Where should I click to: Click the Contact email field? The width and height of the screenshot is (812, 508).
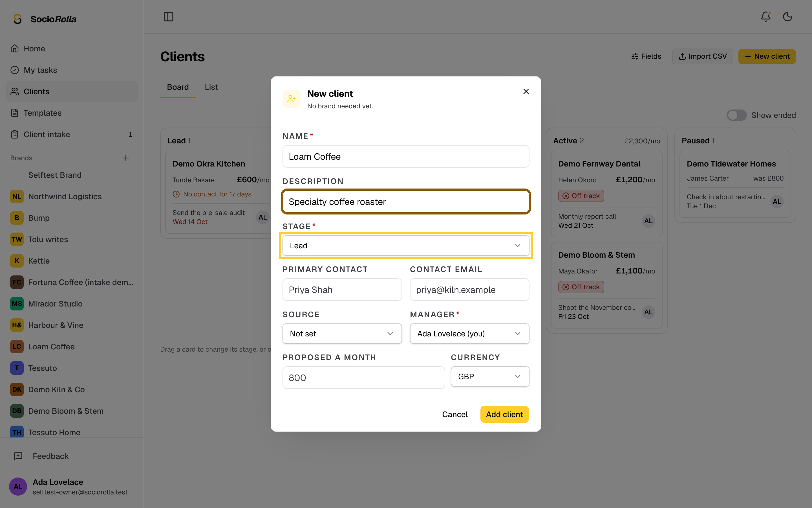tap(469, 290)
